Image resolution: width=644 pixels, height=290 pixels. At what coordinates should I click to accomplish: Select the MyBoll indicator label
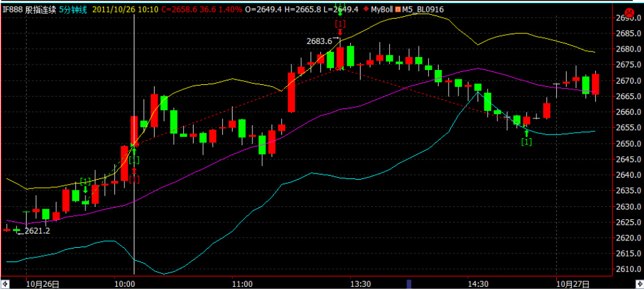(x=381, y=10)
